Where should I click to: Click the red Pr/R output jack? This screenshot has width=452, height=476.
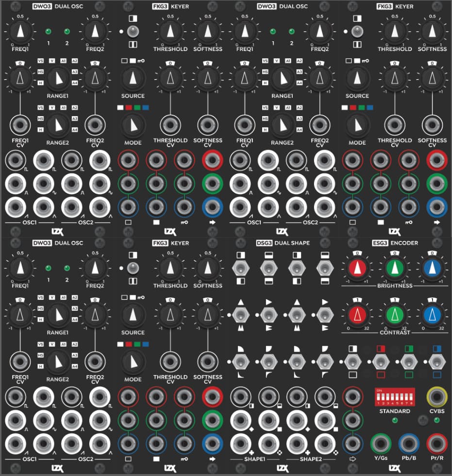[437, 443]
